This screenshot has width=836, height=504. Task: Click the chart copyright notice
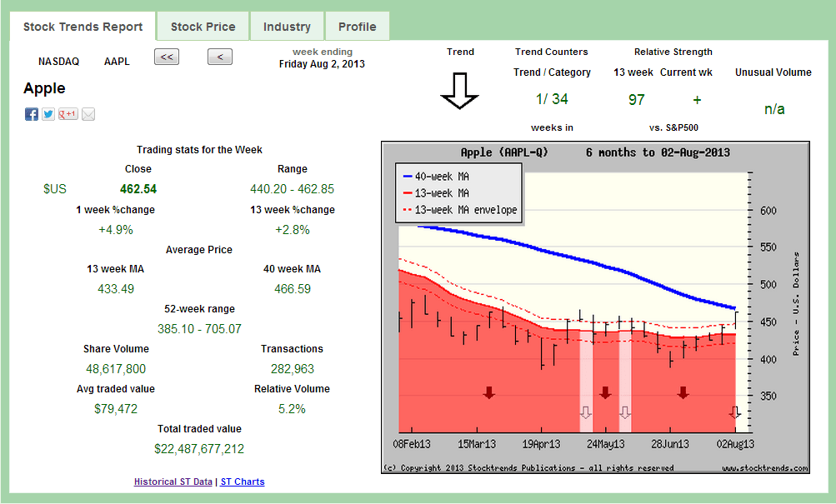pyautogui.click(x=528, y=468)
